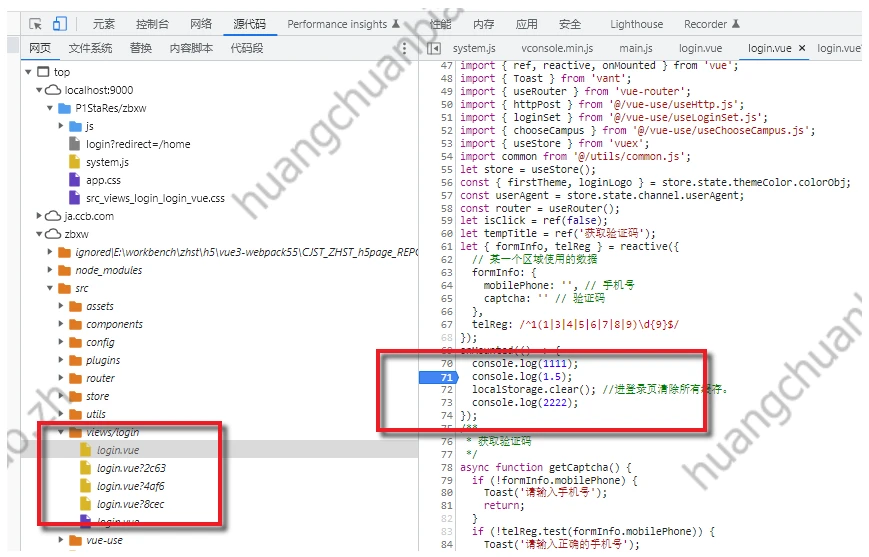This screenshot has width=869, height=557.
Task: Expand the js folder arrow
Action: coord(61,126)
